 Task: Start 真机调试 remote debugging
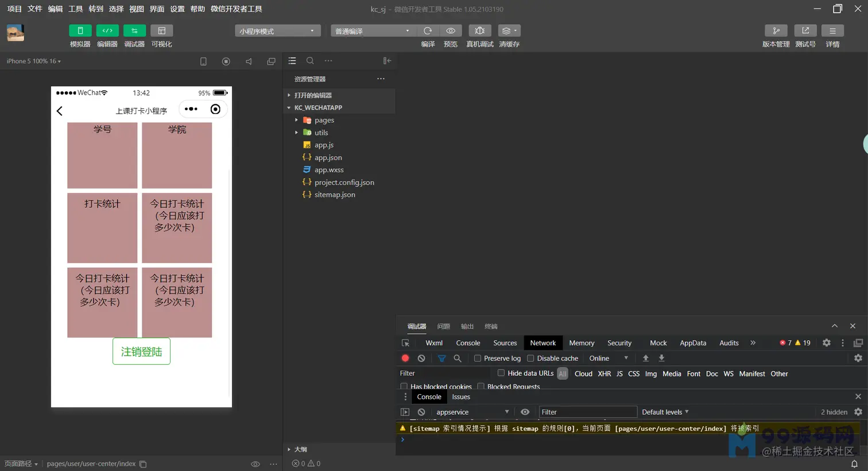point(480,30)
